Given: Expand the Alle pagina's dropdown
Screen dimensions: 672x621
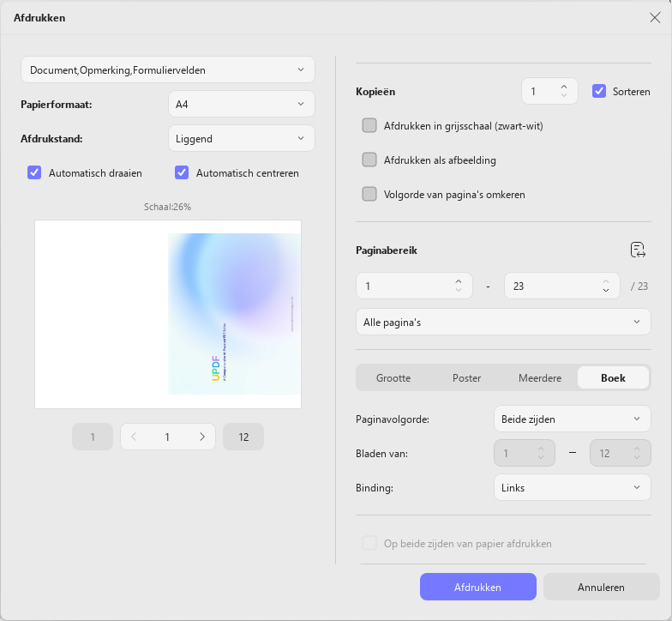Looking at the screenshot, I should click(503, 323).
